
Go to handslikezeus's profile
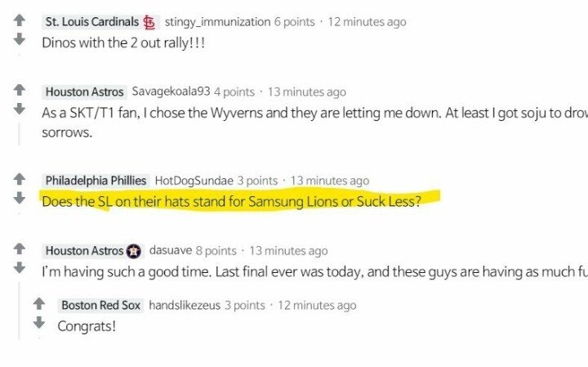tap(185, 306)
